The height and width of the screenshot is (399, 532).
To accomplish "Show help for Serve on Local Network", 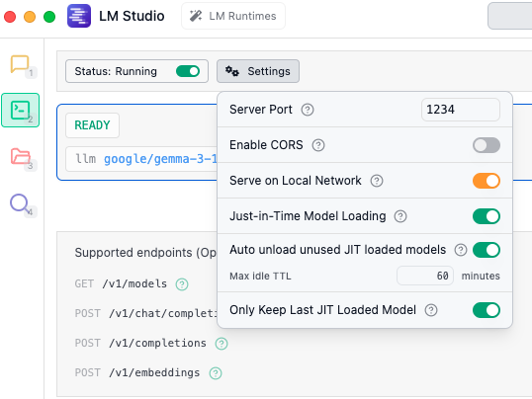I will click(377, 181).
